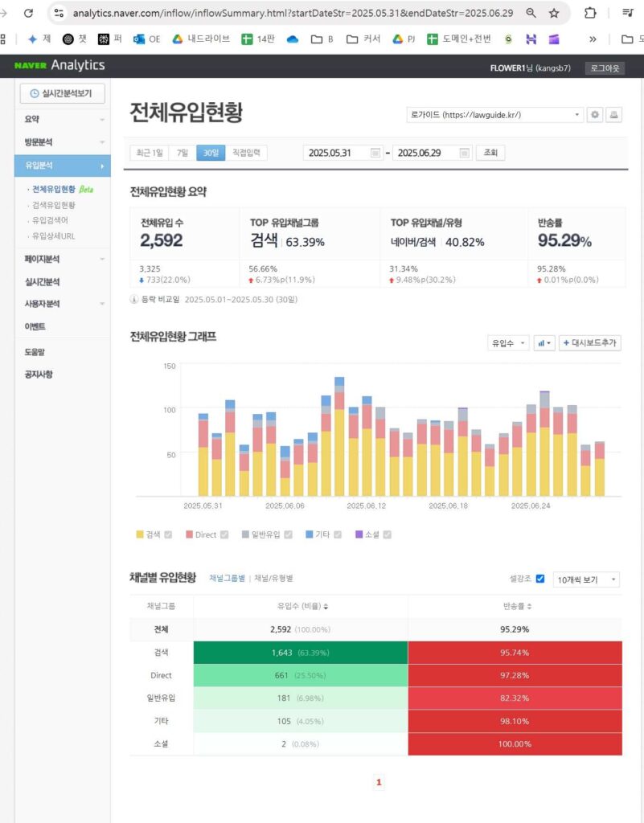Image resolution: width=644 pixels, height=823 pixels.
Task: Bookmark this page with the star icon
Action: (554, 13)
